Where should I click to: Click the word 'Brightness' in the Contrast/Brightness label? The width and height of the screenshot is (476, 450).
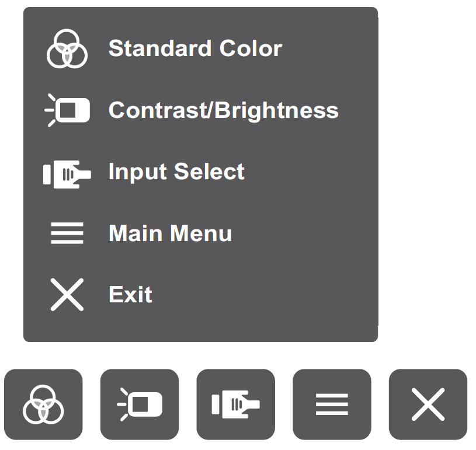pyautogui.click(x=277, y=111)
